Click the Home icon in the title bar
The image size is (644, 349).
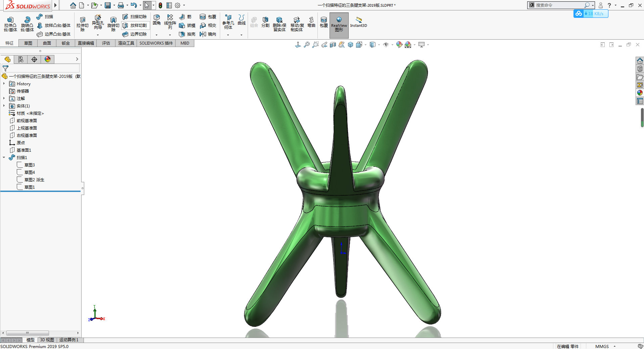click(73, 5)
